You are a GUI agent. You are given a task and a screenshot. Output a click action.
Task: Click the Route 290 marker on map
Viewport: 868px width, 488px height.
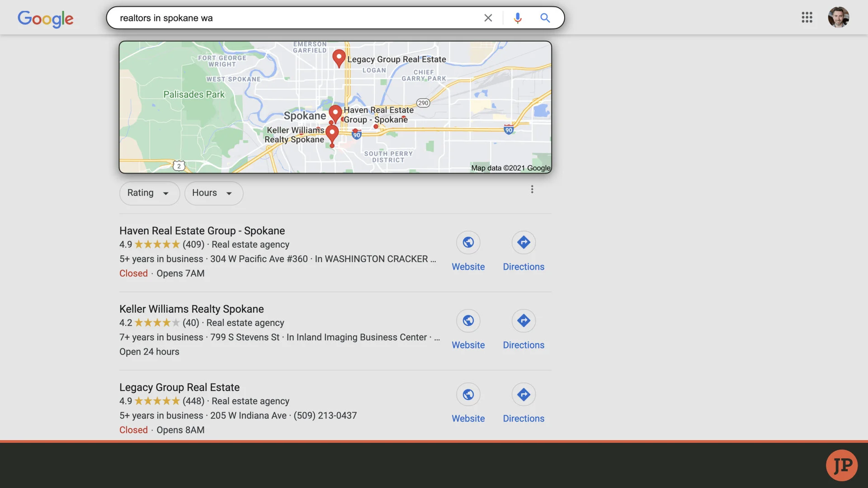tap(423, 103)
